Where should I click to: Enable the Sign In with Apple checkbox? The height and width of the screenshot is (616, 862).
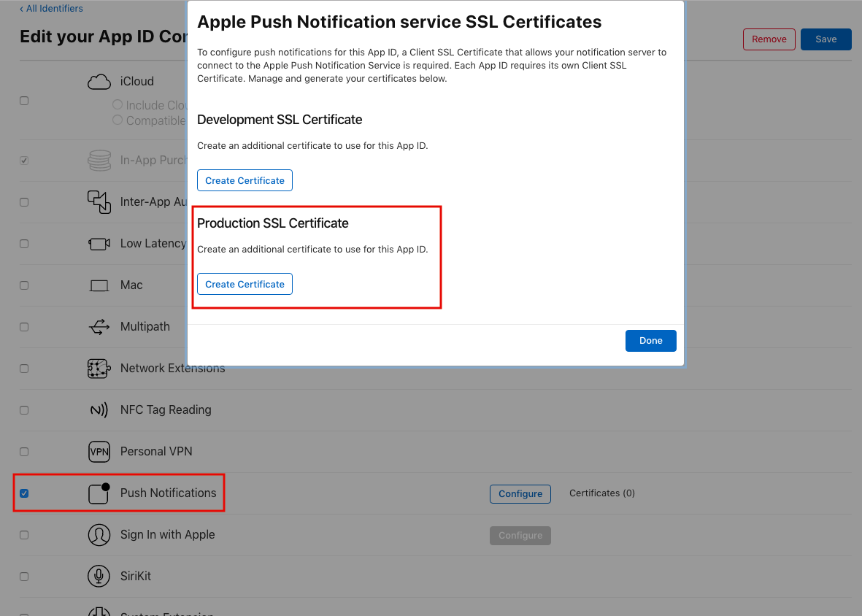[24, 535]
